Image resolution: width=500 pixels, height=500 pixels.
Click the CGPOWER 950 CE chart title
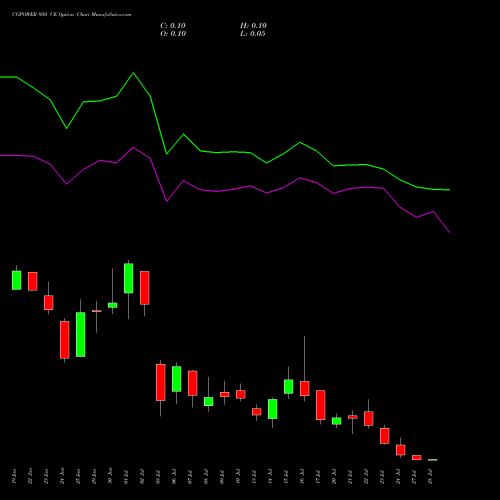point(71,15)
